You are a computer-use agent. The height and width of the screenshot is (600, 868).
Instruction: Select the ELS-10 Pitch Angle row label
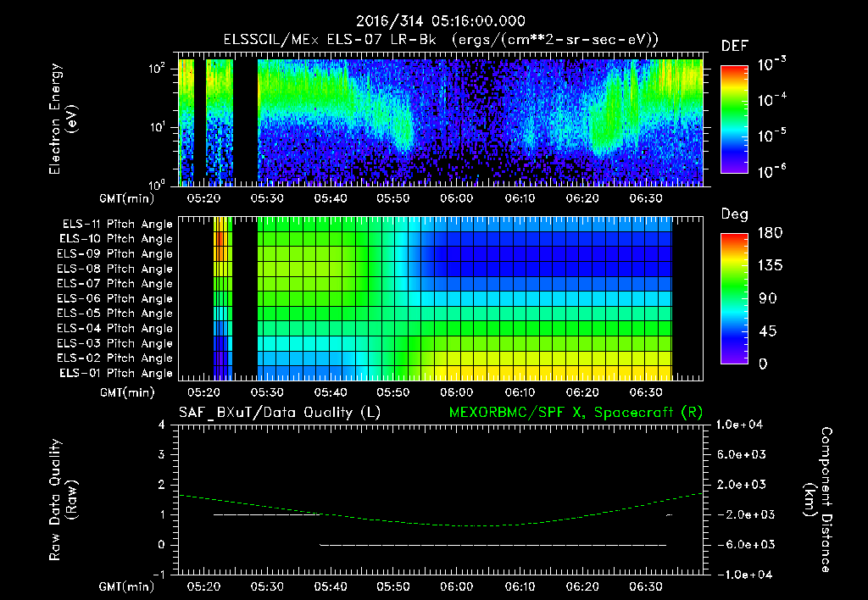116,239
